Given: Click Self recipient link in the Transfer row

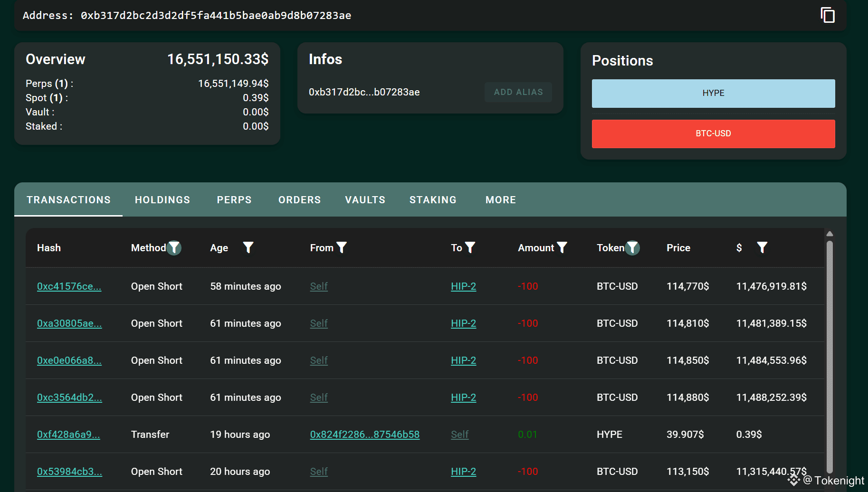Looking at the screenshot, I should tap(460, 435).
